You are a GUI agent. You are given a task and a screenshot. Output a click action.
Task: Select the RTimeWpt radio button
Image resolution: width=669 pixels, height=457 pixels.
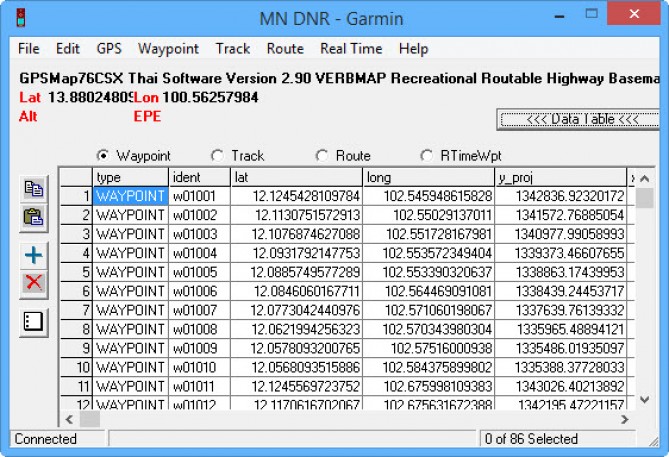[426, 155]
